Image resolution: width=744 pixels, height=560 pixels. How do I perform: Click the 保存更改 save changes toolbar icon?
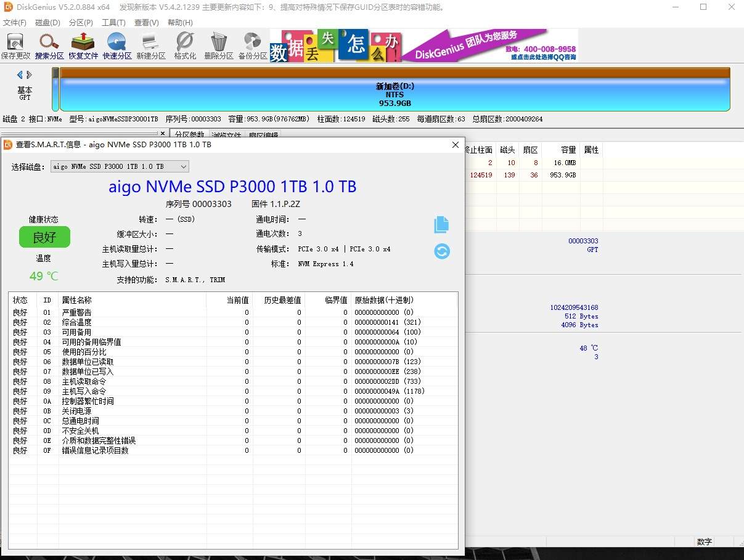[15, 46]
